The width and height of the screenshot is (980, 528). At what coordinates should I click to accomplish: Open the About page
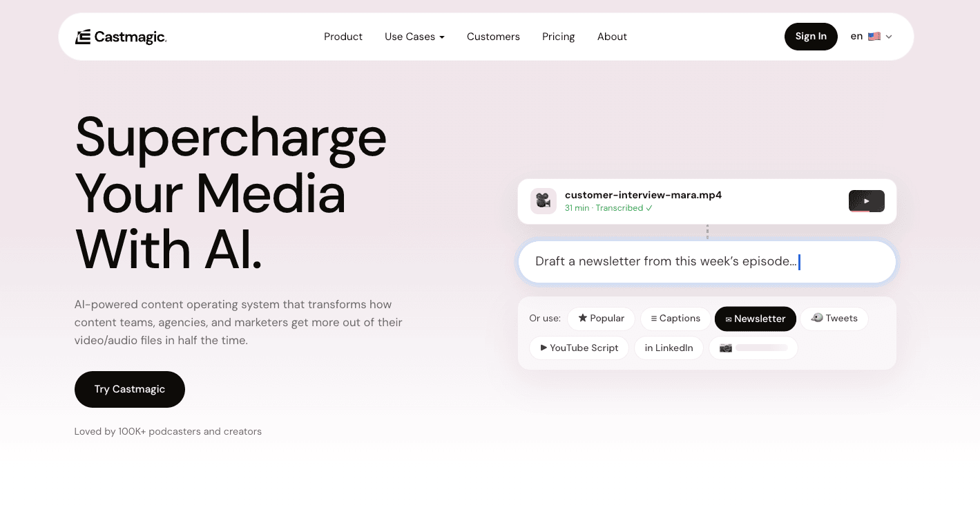click(612, 37)
